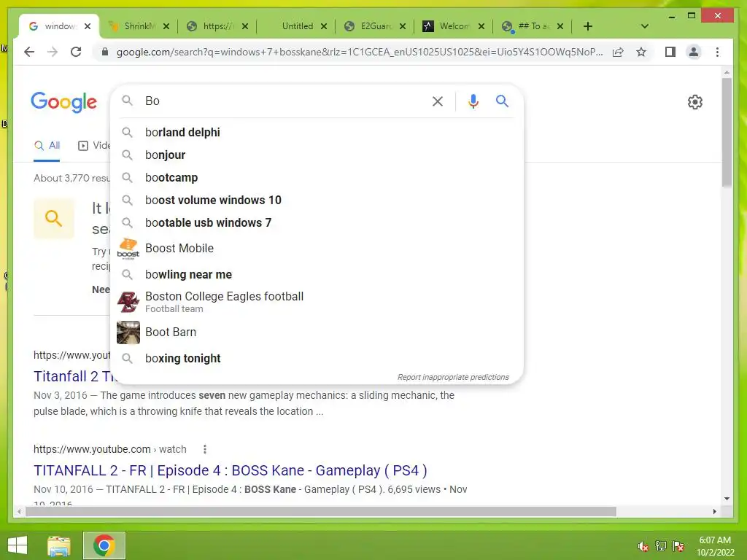This screenshot has width=747, height=560.
Task: Open File Explorer from taskbar
Action: click(59, 545)
